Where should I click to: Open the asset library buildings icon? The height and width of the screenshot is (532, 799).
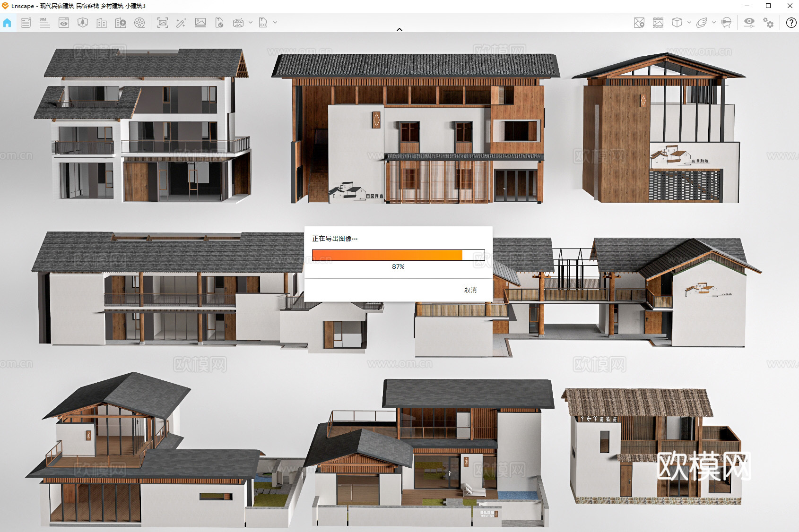(x=102, y=23)
